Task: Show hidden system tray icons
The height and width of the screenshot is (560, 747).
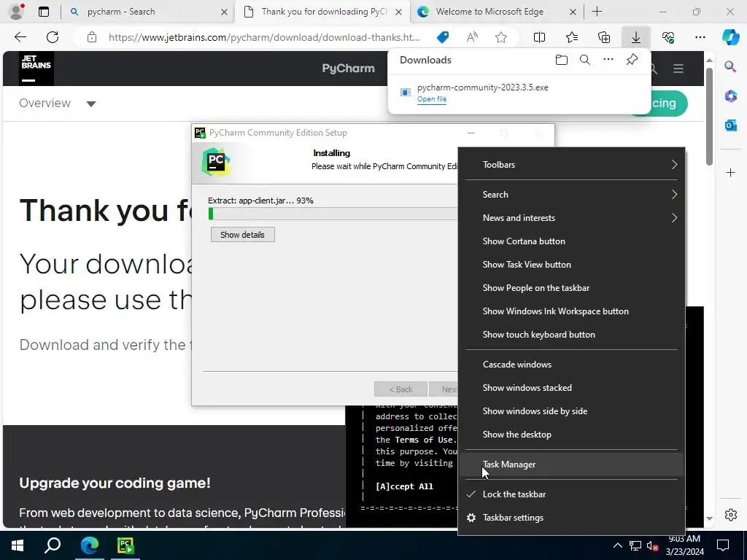Action: click(x=617, y=545)
